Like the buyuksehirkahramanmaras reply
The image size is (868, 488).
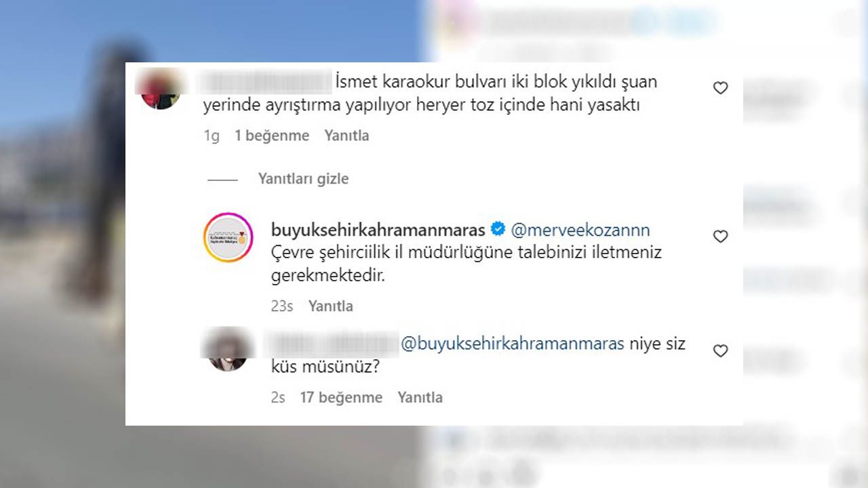pos(720,237)
